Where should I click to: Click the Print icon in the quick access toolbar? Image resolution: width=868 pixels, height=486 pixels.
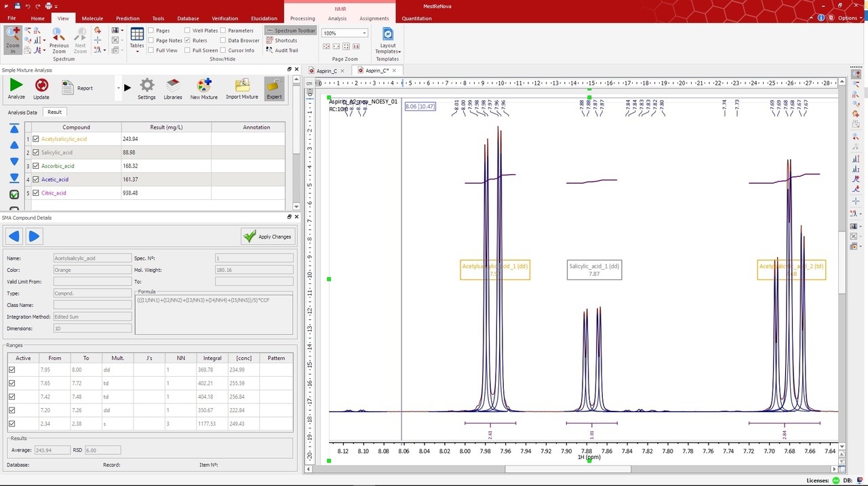pos(48,5)
